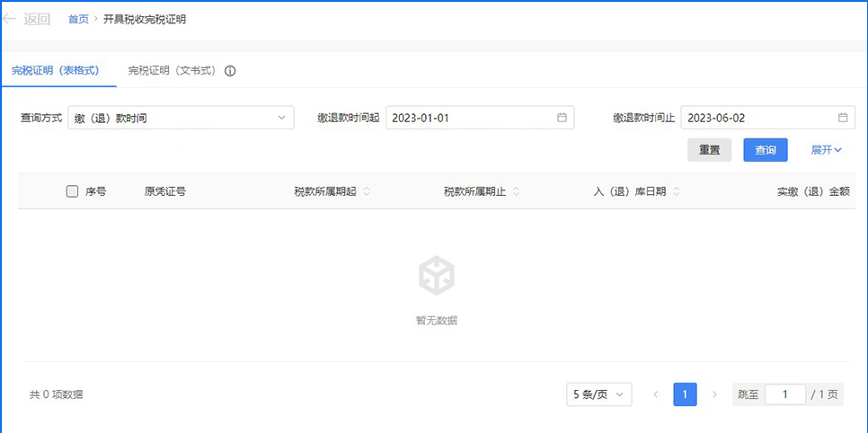Click the back arrow 返回 icon
Image resolution: width=868 pixels, height=433 pixels.
point(10,18)
